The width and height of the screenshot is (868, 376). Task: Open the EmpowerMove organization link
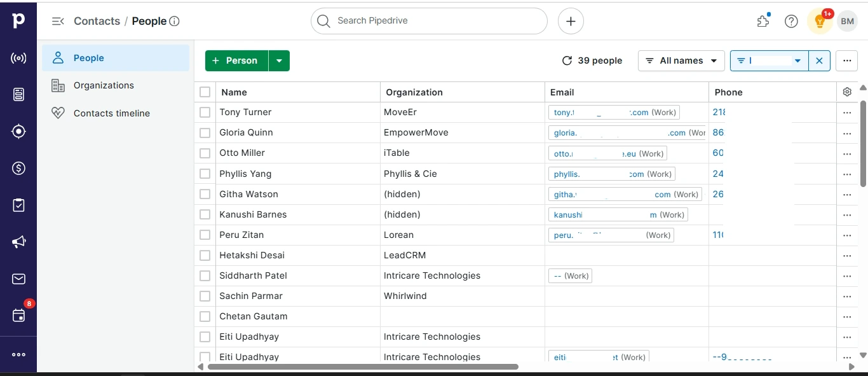pos(416,132)
